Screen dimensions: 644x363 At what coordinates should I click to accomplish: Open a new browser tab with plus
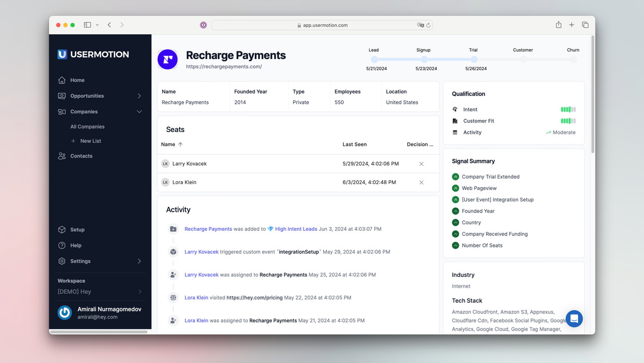(x=571, y=25)
